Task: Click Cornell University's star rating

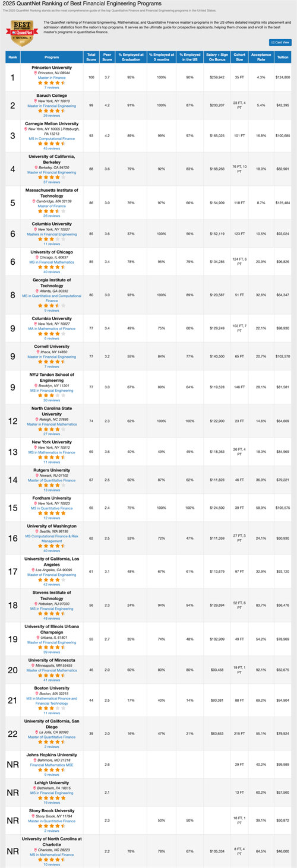Action: (52, 362)
